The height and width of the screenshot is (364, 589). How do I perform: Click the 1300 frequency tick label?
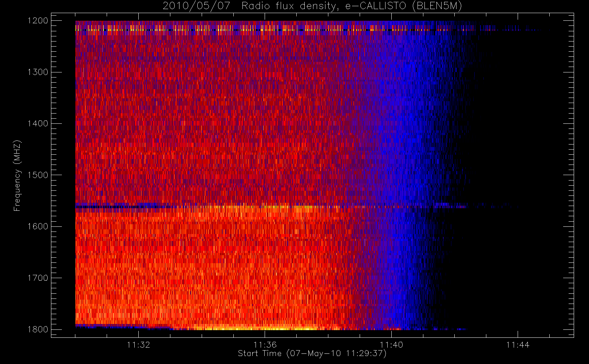pos(38,72)
